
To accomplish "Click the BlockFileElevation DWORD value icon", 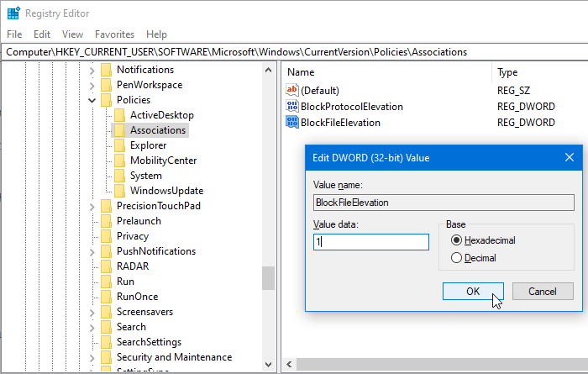I will [x=292, y=123].
